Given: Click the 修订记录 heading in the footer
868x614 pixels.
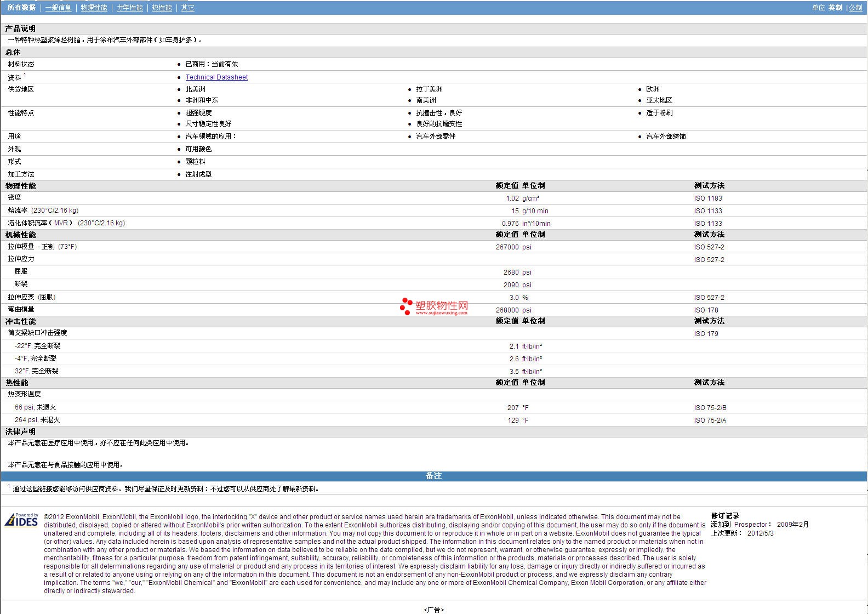Looking at the screenshot, I should (725, 516).
